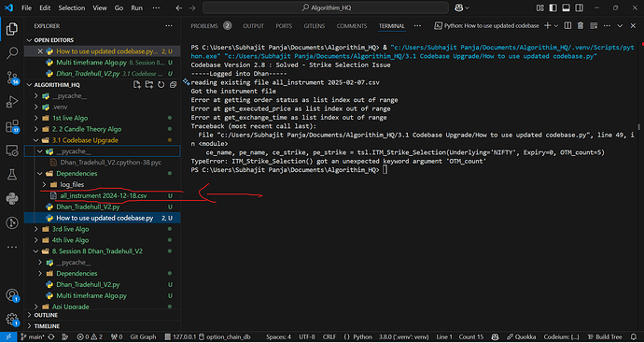Screen dimensions: 644x343
Task: Open the Python extension sidebar icon
Action: point(12,199)
